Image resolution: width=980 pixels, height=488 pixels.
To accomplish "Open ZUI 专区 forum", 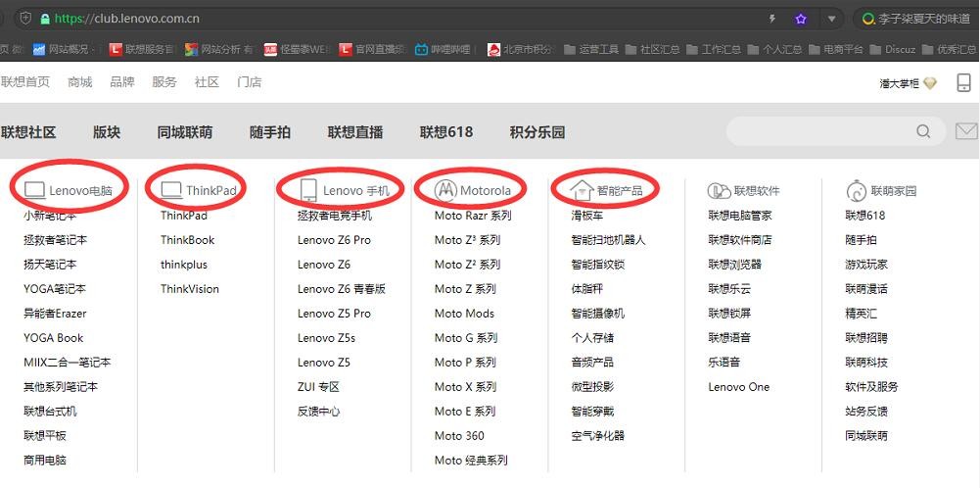I will coord(318,387).
